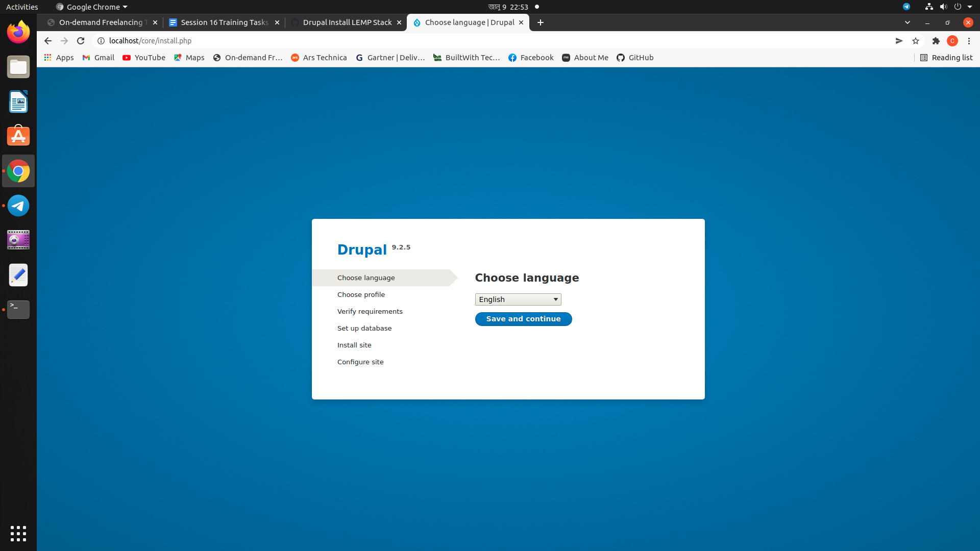Open the power system menu arrow

pyautogui.click(x=970, y=7)
